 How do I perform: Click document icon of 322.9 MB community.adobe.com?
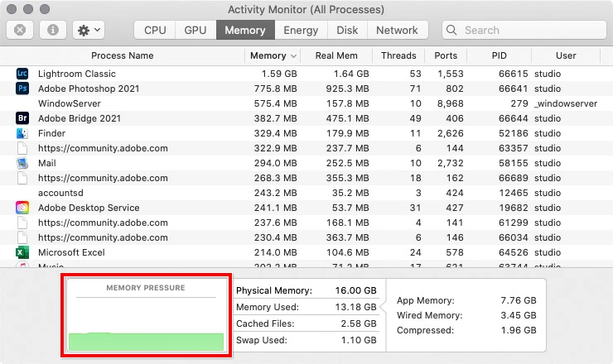pos(22,148)
